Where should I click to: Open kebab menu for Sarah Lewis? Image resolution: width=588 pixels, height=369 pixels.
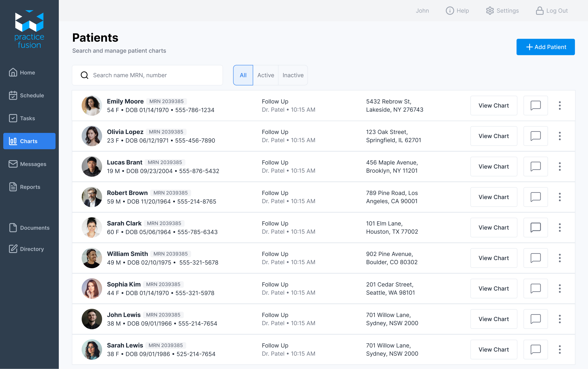coord(560,349)
